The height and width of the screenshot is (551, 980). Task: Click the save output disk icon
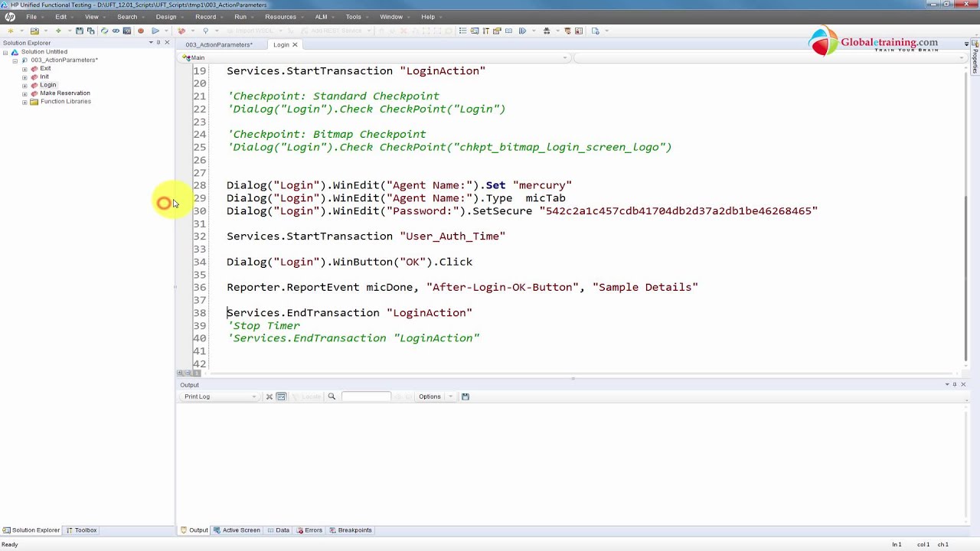click(x=465, y=396)
